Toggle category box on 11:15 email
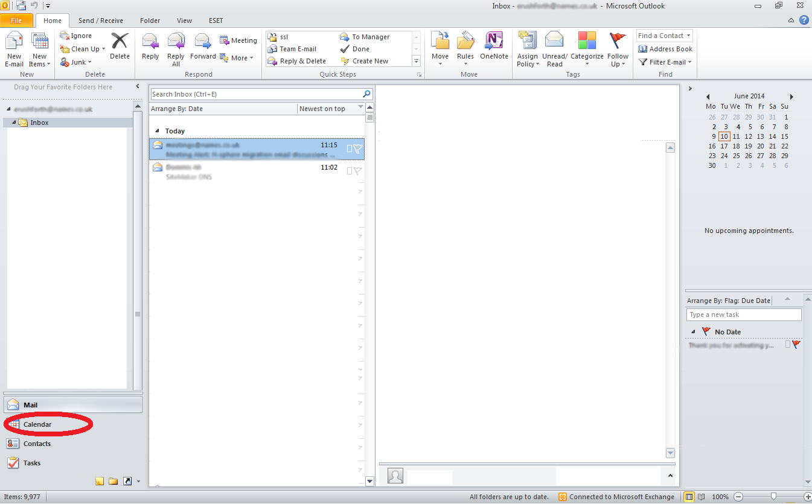This screenshot has width=812, height=504. click(349, 148)
